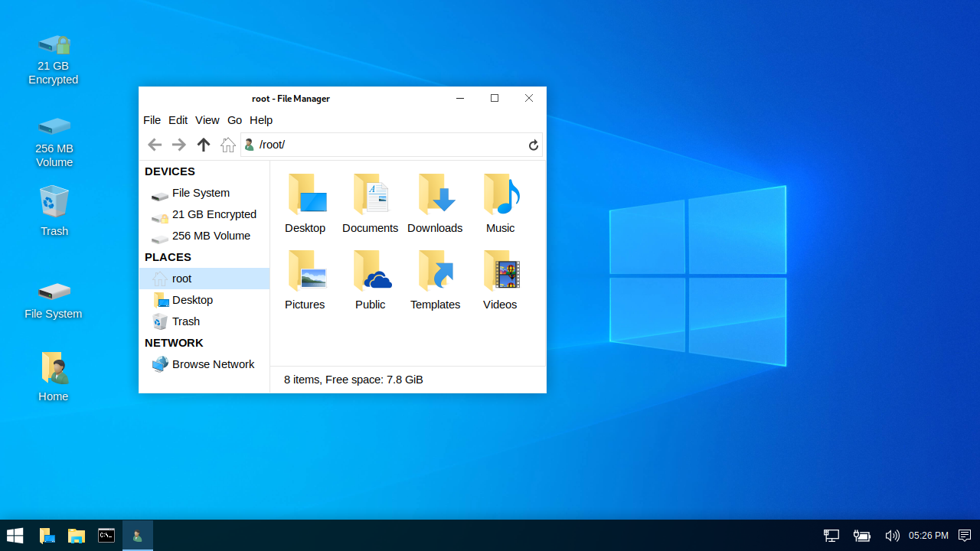Click the active File Manager taskbar button
The image size is (980, 551).
tap(138, 536)
